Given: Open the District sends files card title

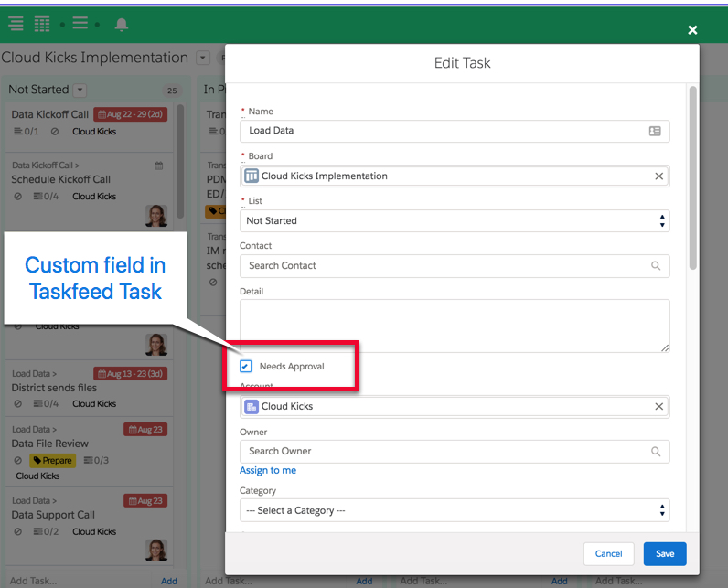Looking at the screenshot, I should tap(54, 388).
